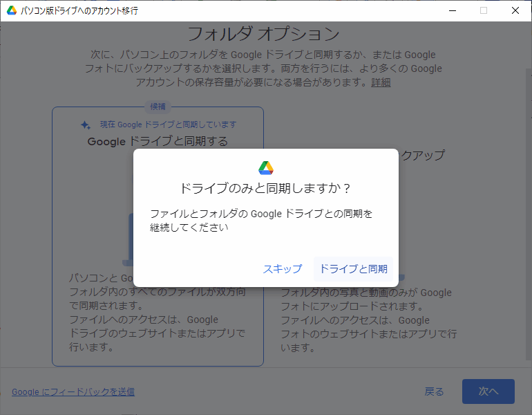
Task: Close the window with the X button
Action: click(x=515, y=10)
